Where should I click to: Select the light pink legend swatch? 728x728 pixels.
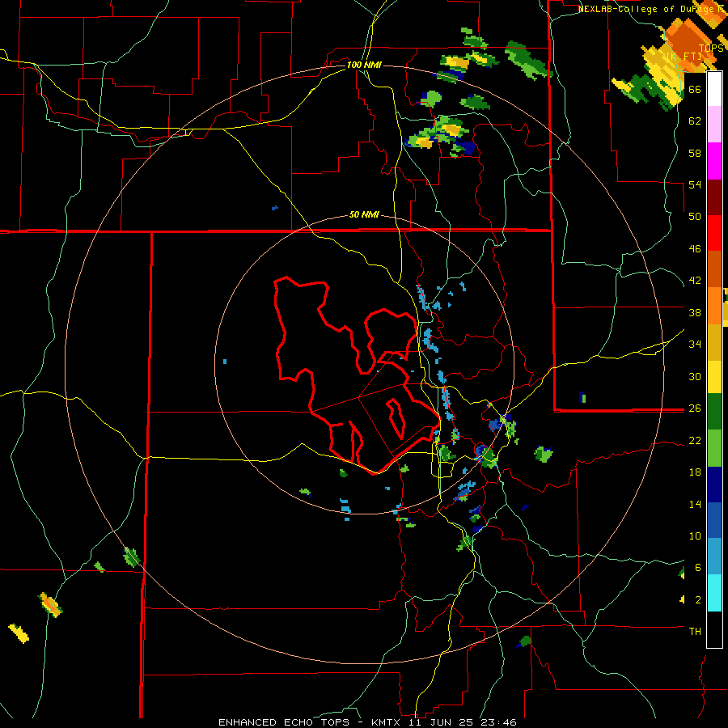tap(714, 125)
